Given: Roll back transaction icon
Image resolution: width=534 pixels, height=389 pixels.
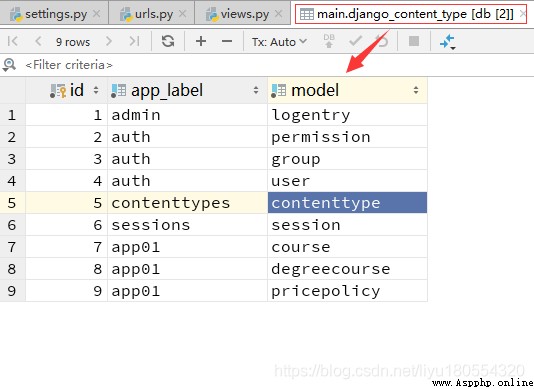Looking at the screenshot, I should [381, 41].
